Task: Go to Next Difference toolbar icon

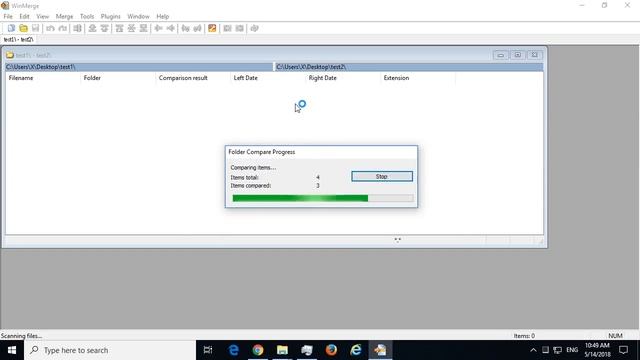Action: click(x=92, y=28)
